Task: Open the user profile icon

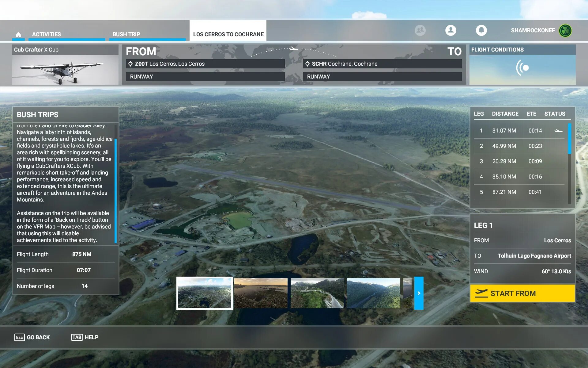Action: point(450,30)
